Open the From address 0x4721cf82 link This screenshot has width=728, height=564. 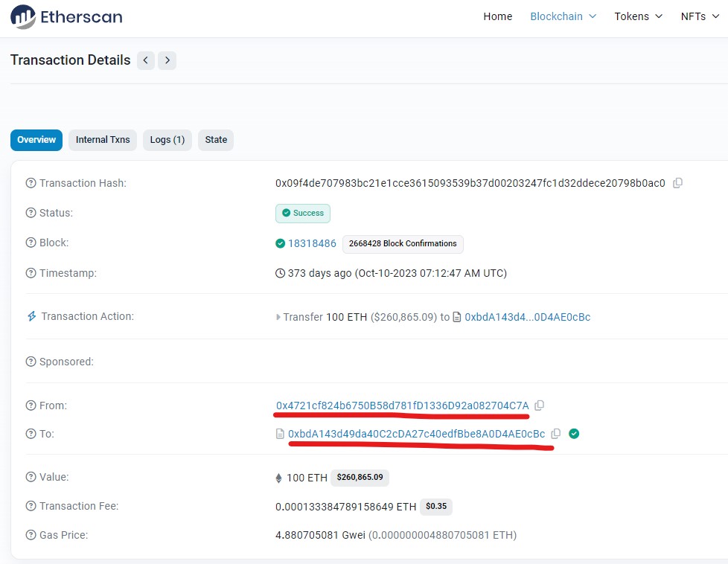402,406
